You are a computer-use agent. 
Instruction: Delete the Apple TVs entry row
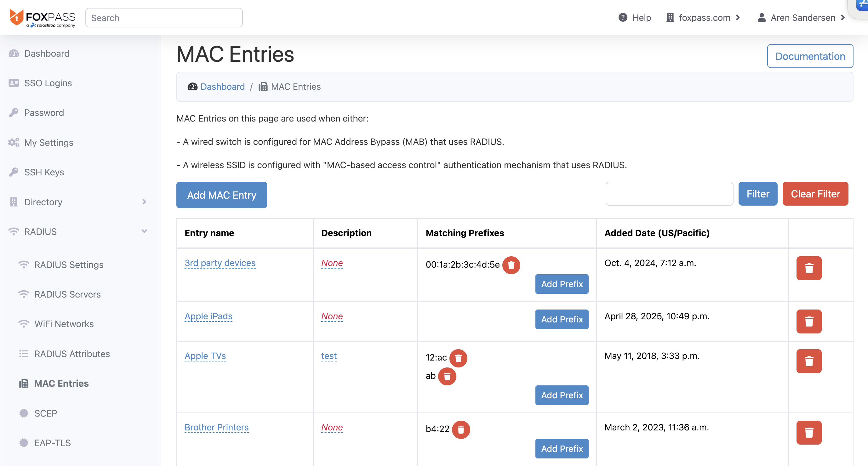pyautogui.click(x=808, y=361)
